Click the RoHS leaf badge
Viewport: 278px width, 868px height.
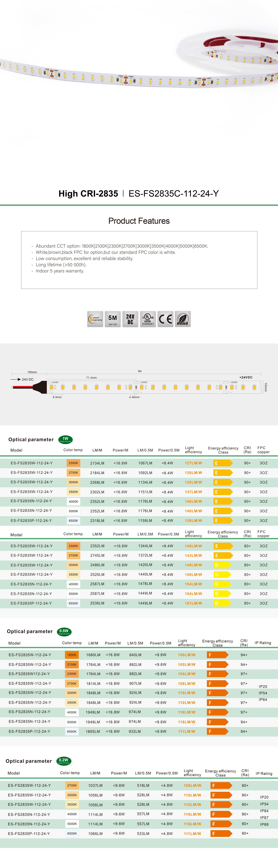(183, 319)
